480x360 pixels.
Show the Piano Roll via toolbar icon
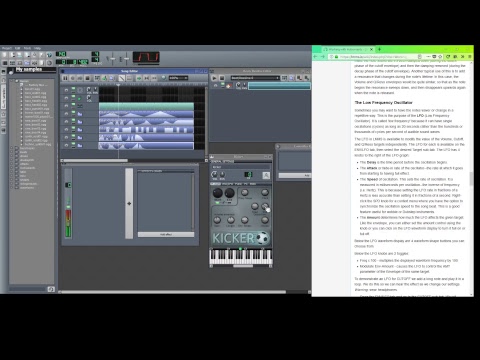(19, 63)
